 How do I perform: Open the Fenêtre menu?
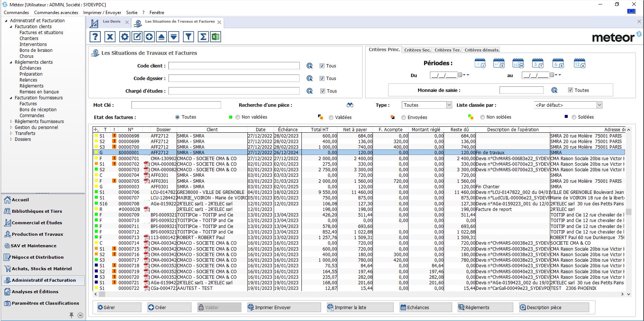click(x=157, y=13)
